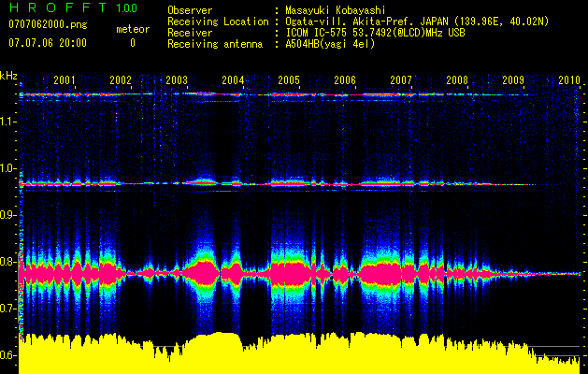
Task: Click the 1.0 kHz axis label
Action: [8, 168]
